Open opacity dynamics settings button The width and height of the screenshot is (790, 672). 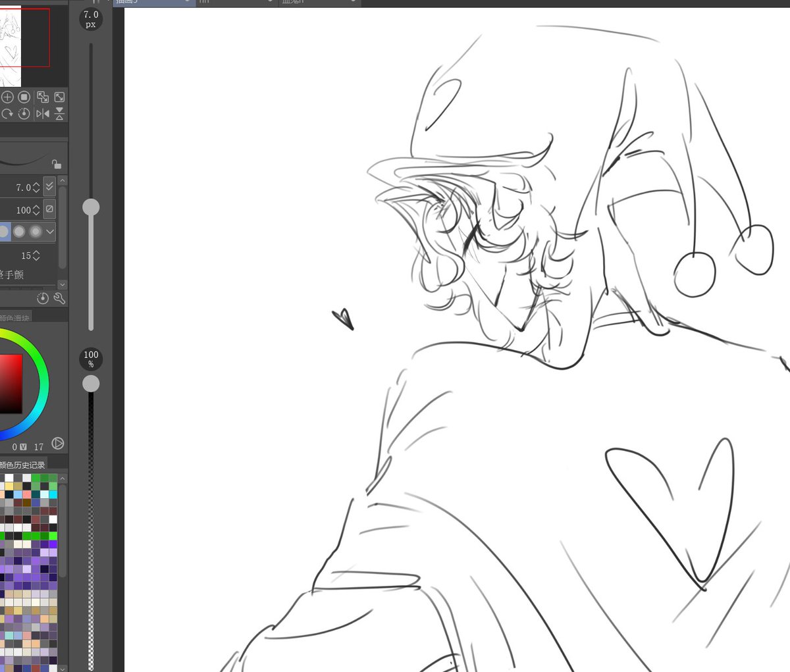point(49,209)
